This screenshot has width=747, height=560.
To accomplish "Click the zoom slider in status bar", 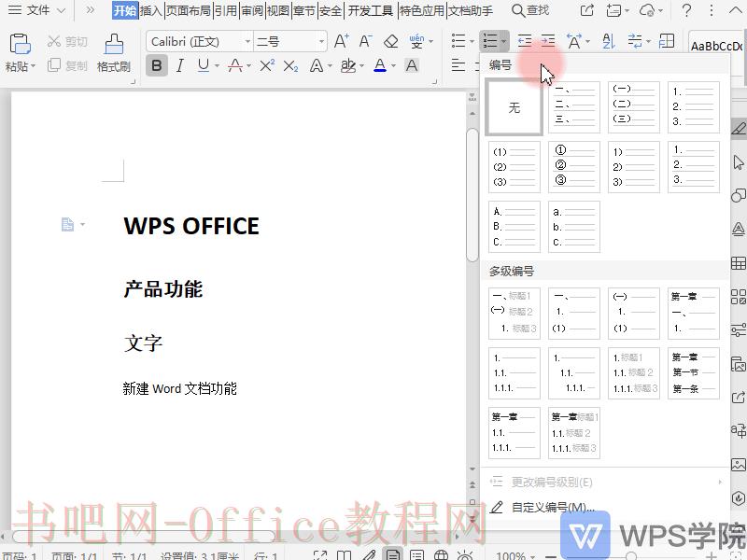I will tap(631, 555).
